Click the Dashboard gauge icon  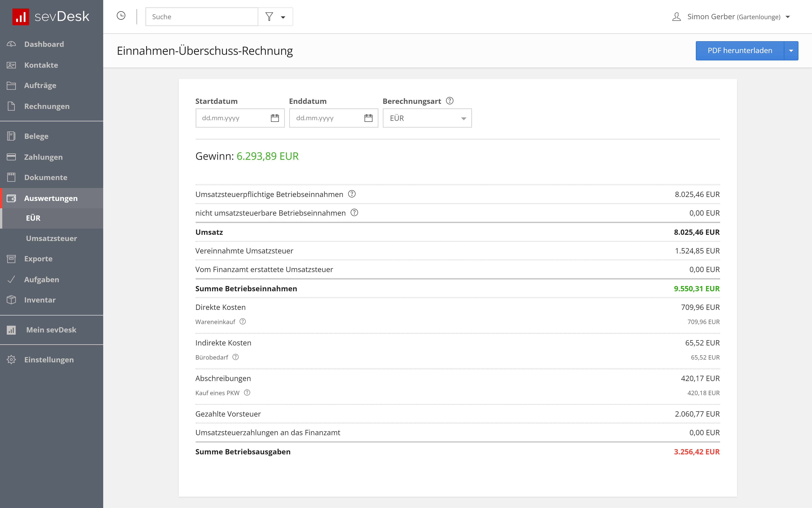(11, 44)
